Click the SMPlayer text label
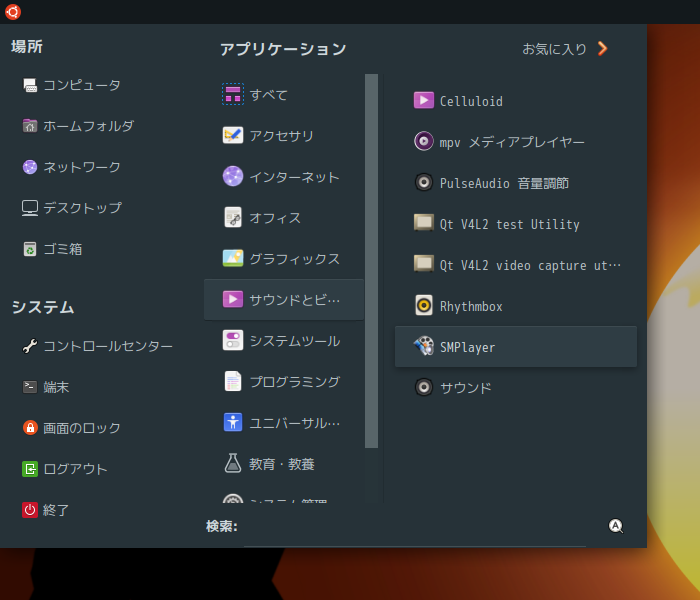Screen dimensions: 700x600 click(x=467, y=347)
